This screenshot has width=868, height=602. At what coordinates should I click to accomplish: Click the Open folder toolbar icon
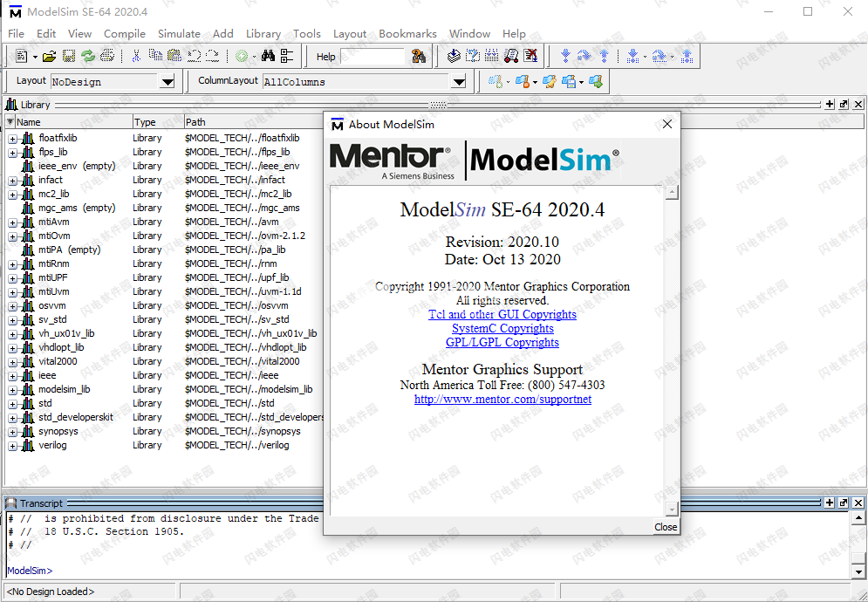[x=49, y=56]
